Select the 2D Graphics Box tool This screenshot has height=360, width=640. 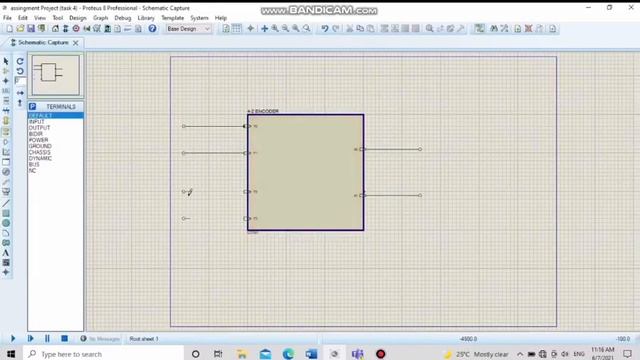click(6, 213)
